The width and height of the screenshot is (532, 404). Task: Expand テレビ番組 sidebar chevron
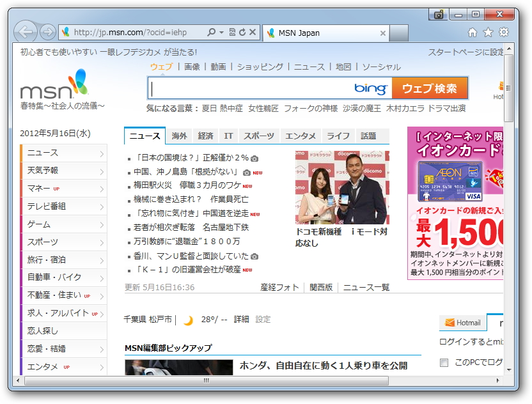point(102,206)
